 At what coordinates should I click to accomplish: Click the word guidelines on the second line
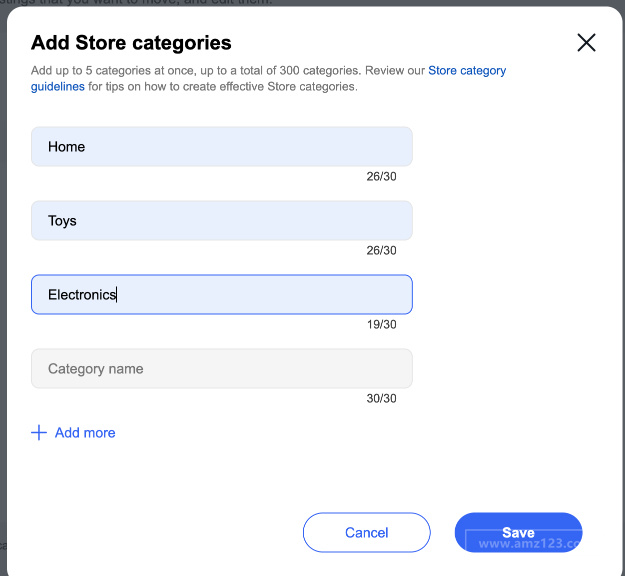[x=58, y=86]
